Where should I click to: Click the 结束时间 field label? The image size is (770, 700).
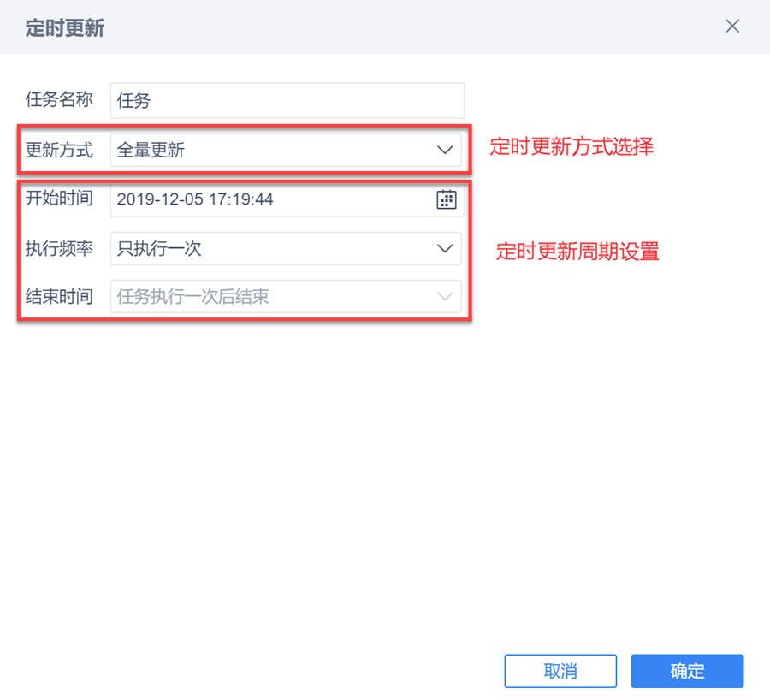(x=59, y=297)
